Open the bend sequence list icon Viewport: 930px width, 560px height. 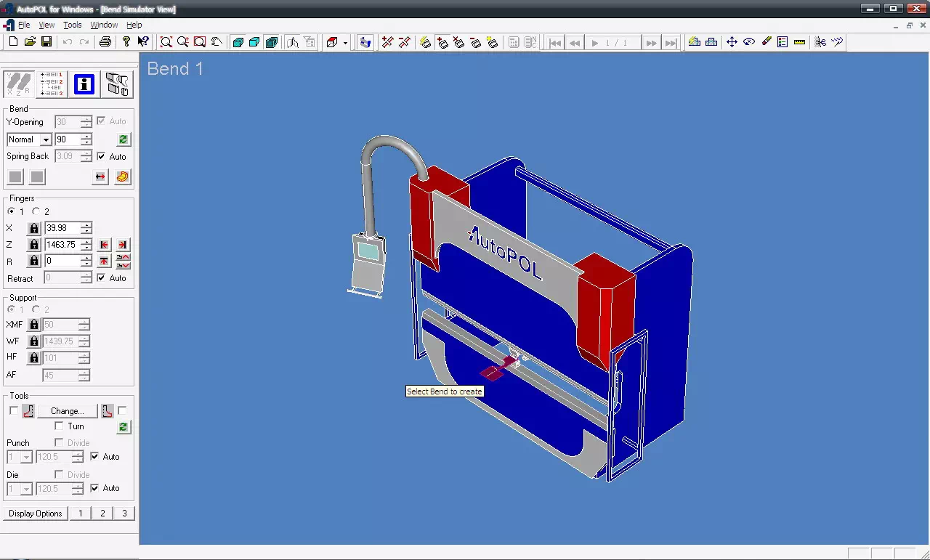tap(52, 84)
